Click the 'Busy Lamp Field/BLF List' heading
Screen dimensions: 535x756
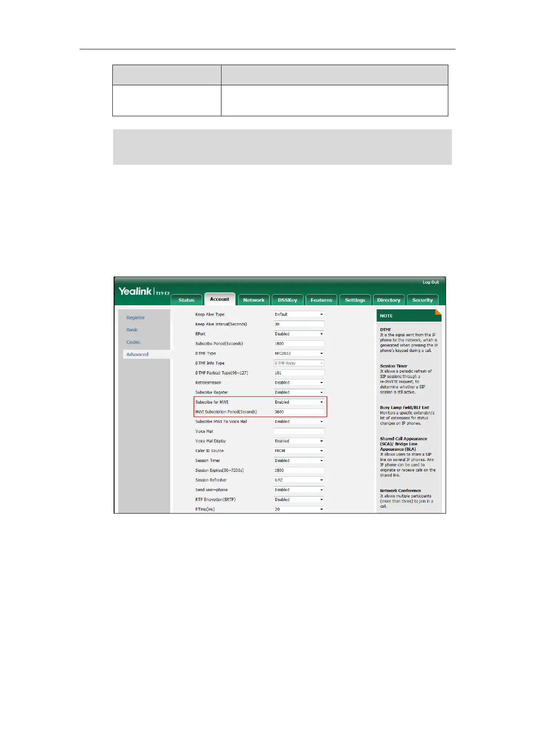(x=404, y=408)
